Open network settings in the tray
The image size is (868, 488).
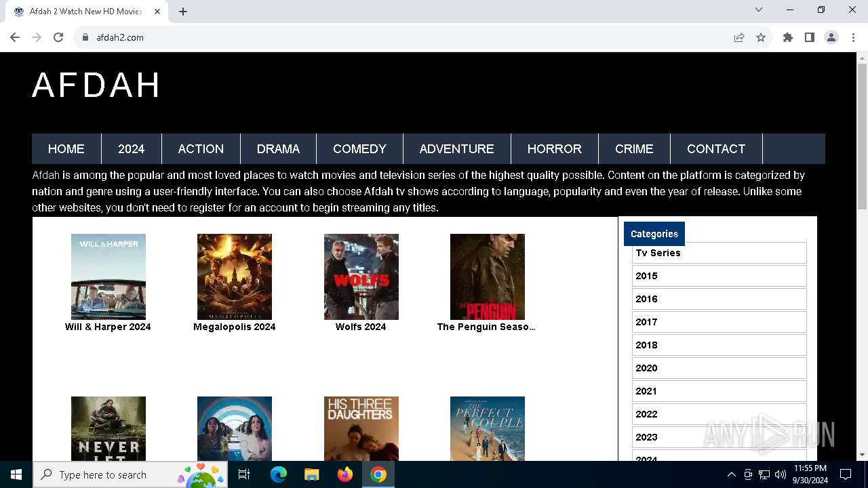pos(764,474)
